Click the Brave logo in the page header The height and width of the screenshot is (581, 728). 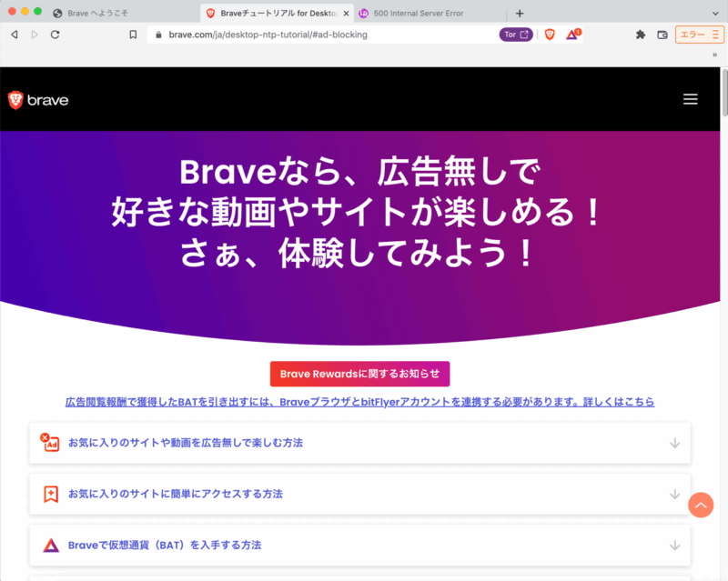[x=38, y=100]
